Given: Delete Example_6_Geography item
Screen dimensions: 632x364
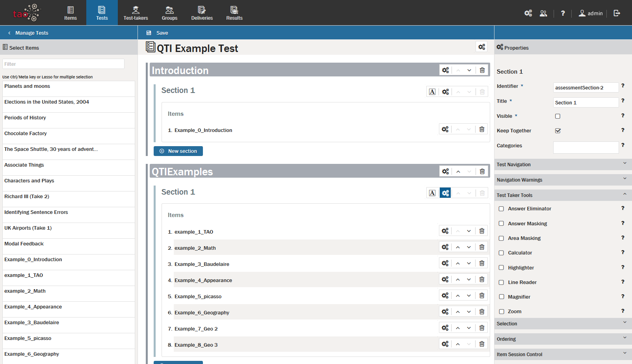Looking at the screenshot, I should click(x=481, y=312).
